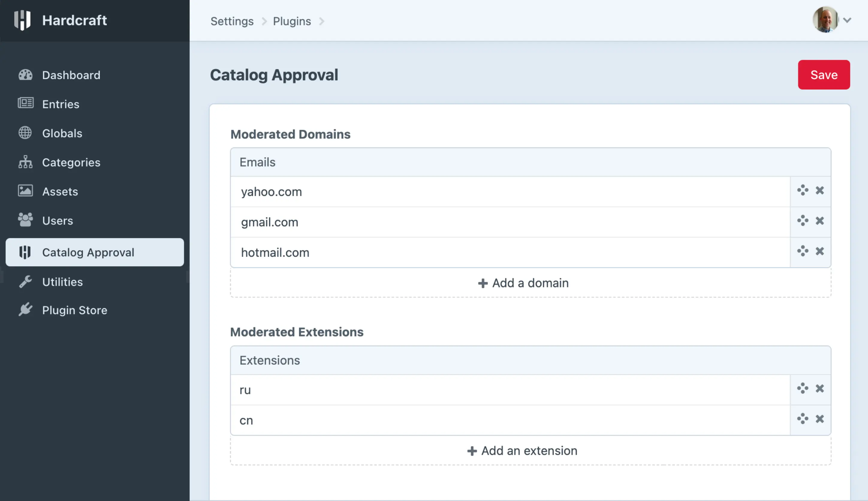Image resolution: width=868 pixels, height=501 pixels.
Task: Open Entries in sidebar
Action: click(61, 104)
